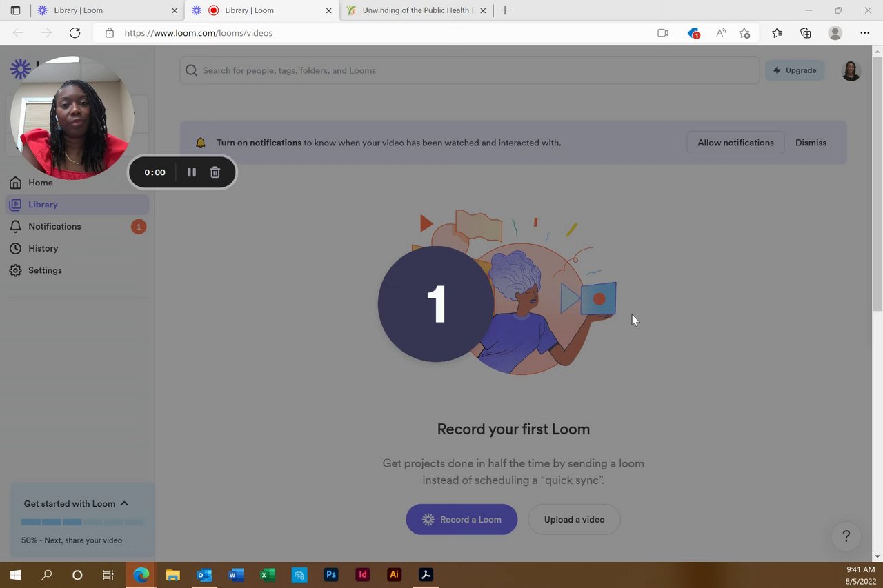Open Excel from the taskbar
Viewport: 883px width, 588px height.
(268, 575)
